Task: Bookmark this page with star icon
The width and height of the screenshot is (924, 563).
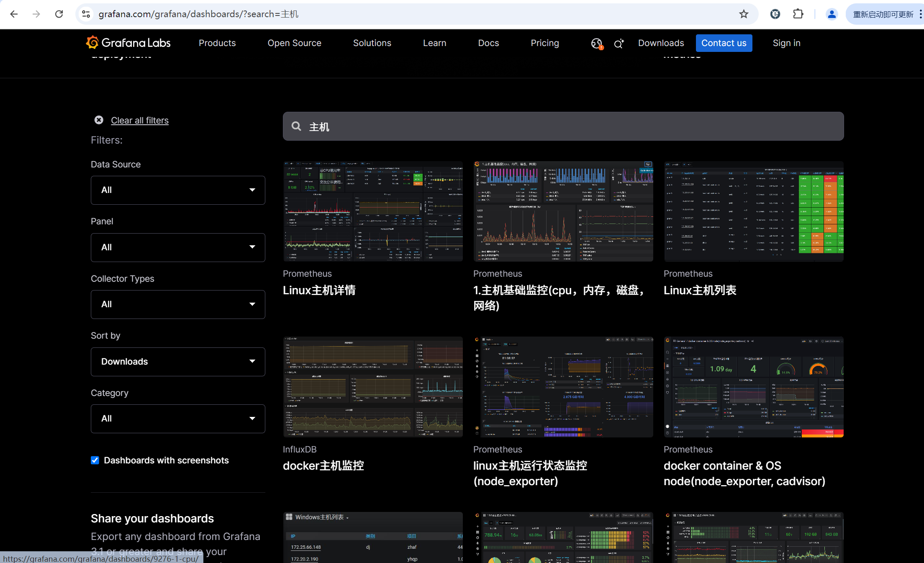Action: point(744,14)
